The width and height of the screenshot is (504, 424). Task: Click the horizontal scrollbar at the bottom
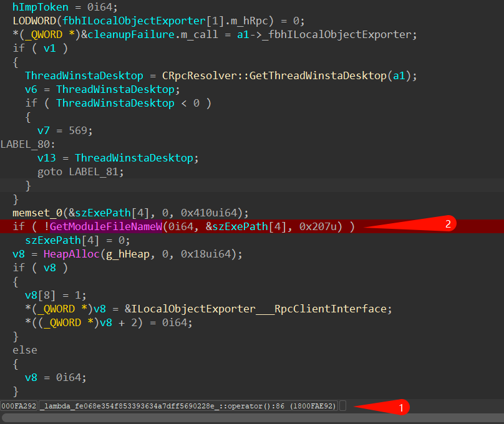(250, 418)
